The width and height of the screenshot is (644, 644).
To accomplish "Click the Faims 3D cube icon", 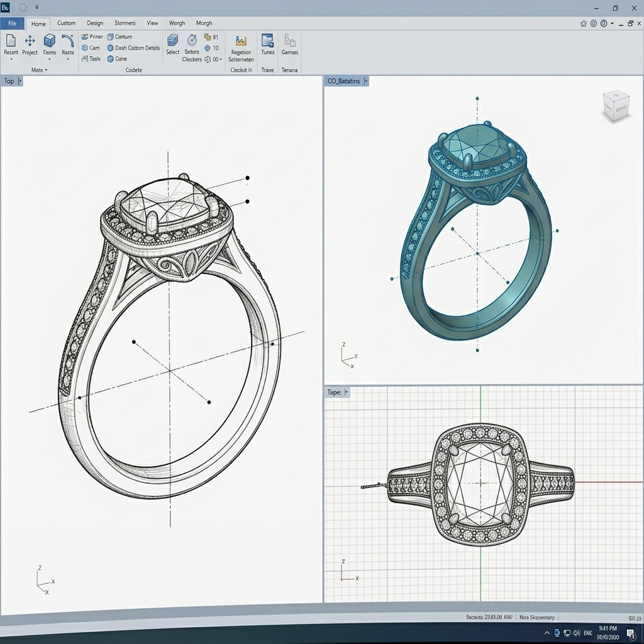I will 49,41.
